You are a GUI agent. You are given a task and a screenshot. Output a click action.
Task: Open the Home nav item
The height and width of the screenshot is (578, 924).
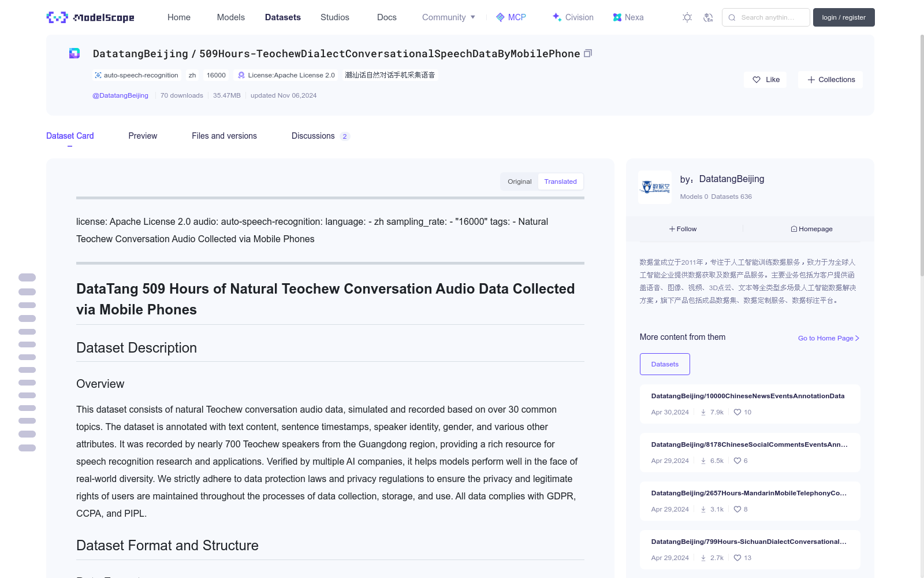(x=179, y=17)
